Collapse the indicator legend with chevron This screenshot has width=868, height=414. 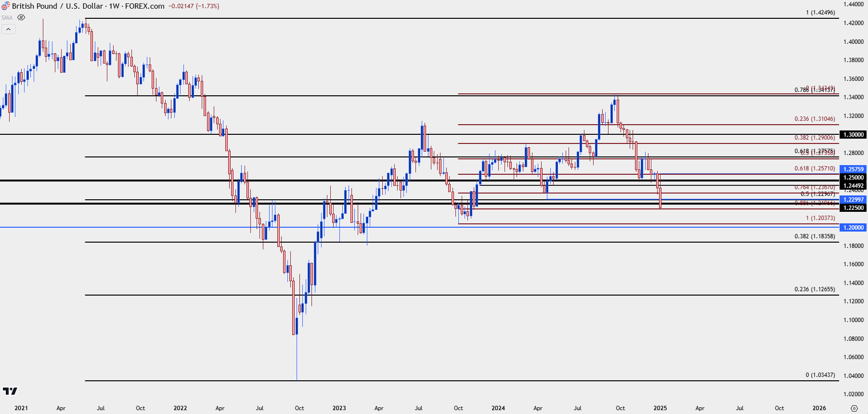coord(8,29)
